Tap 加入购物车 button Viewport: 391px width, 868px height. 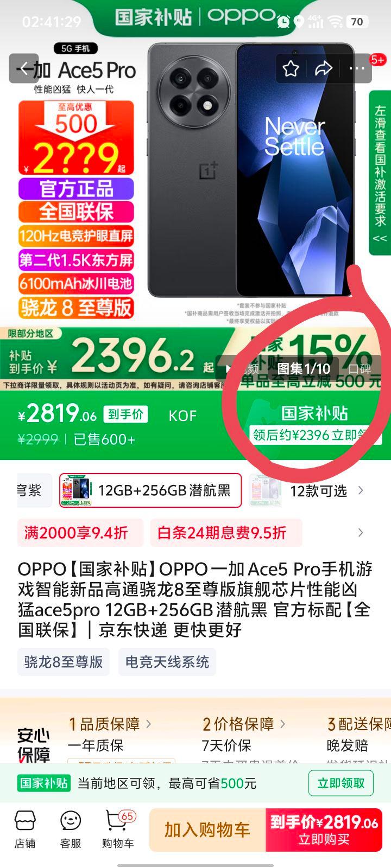tap(207, 829)
